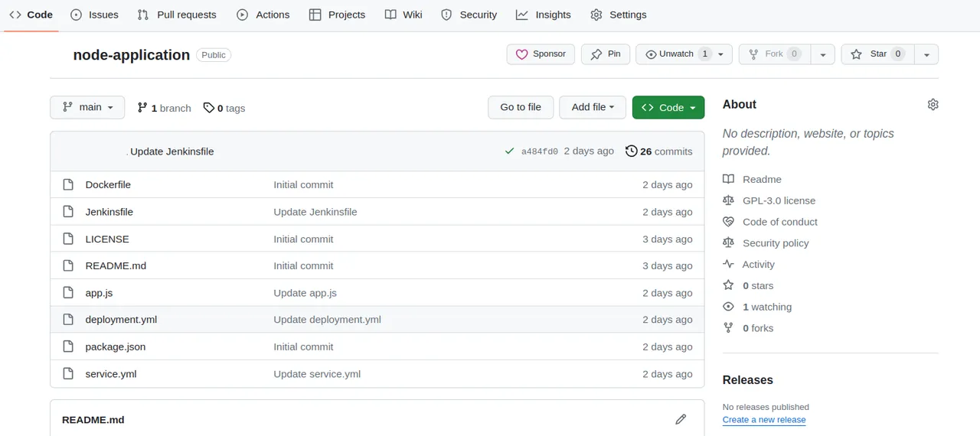Click the file icon beside app.js
The image size is (980, 436).
69,293
